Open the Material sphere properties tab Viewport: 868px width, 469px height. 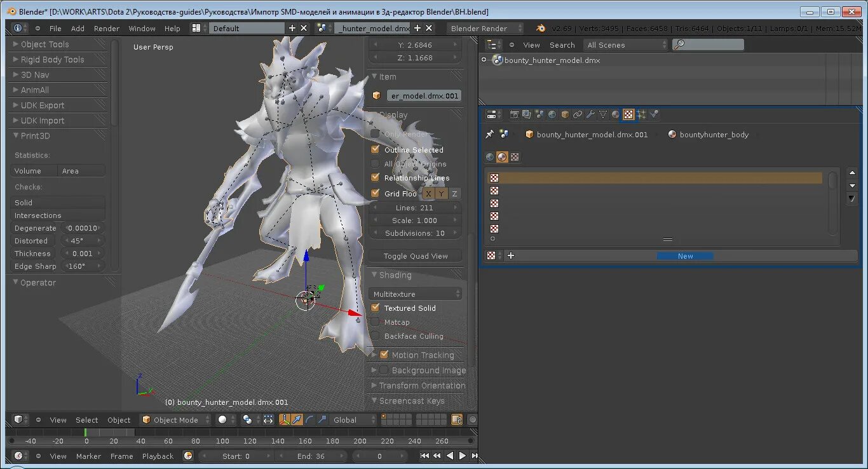(x=616, y=114)
